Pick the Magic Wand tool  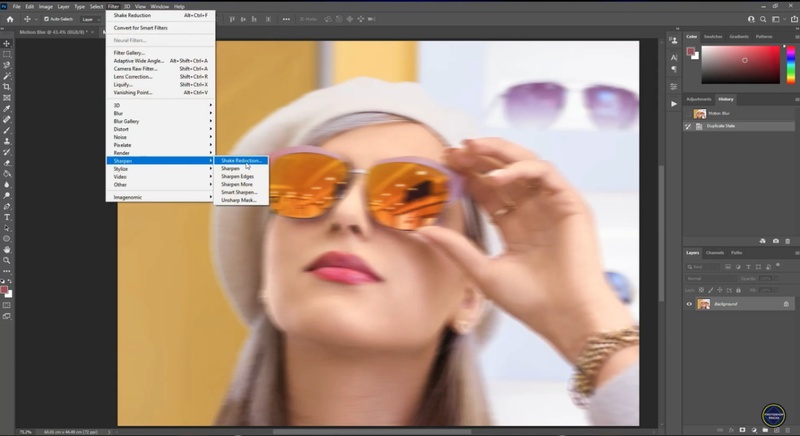click(x=7, y=76)
